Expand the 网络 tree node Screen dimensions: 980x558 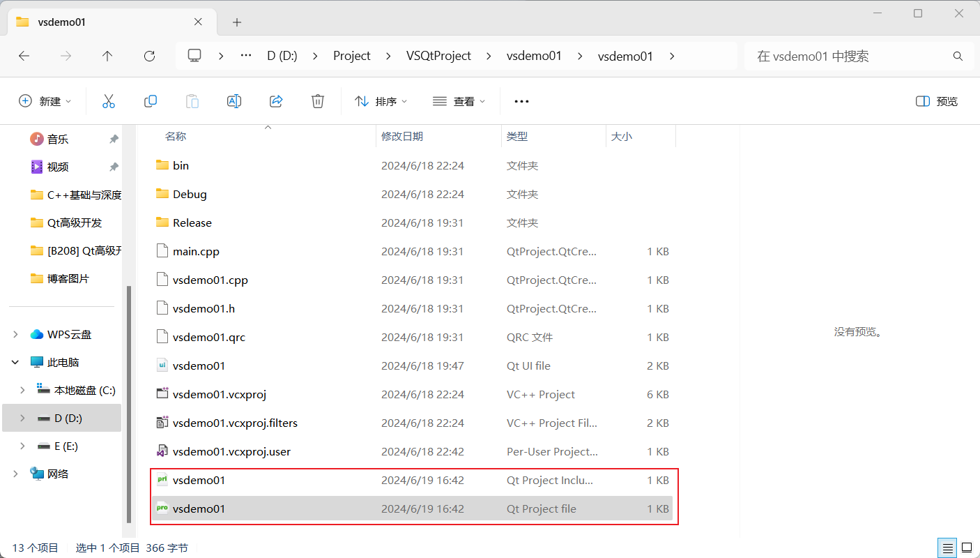(15, 474)
